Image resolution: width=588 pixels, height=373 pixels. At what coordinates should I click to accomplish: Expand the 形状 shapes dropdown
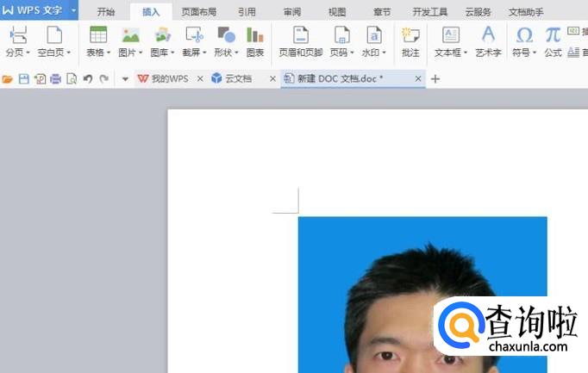tap(238, 53)
